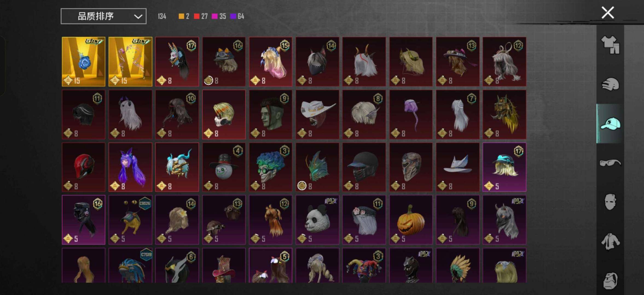The height and width of the screenshot is (295, 644).
Task: Expand the sort dropdown chevron arrow
Action: (x=138, y=17)
